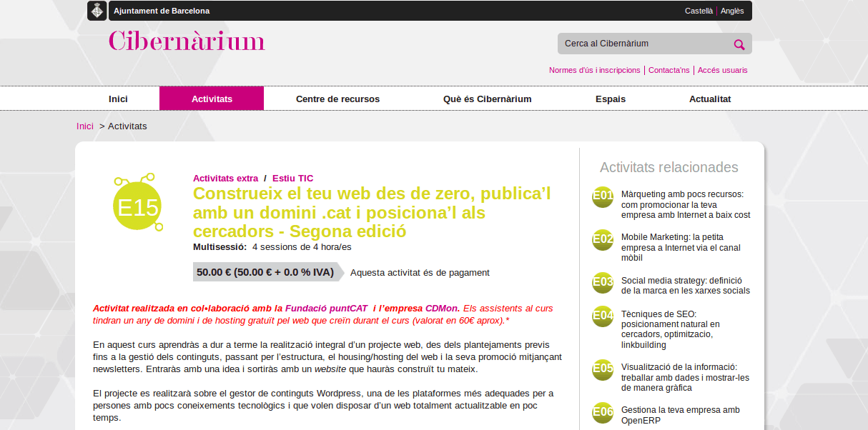Click the Accés usuaris link
Viewport: 868px width, 430px height.
pyautogui.click(x=722, y=70)
